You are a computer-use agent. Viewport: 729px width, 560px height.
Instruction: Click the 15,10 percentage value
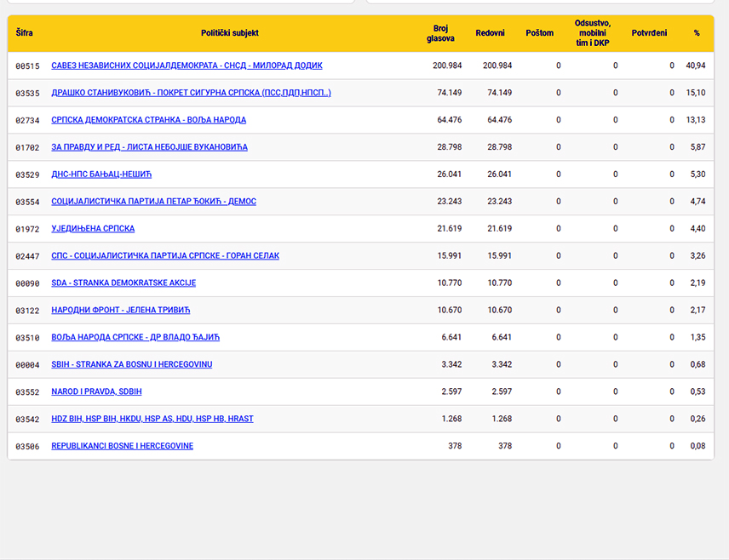click(696, 93)
